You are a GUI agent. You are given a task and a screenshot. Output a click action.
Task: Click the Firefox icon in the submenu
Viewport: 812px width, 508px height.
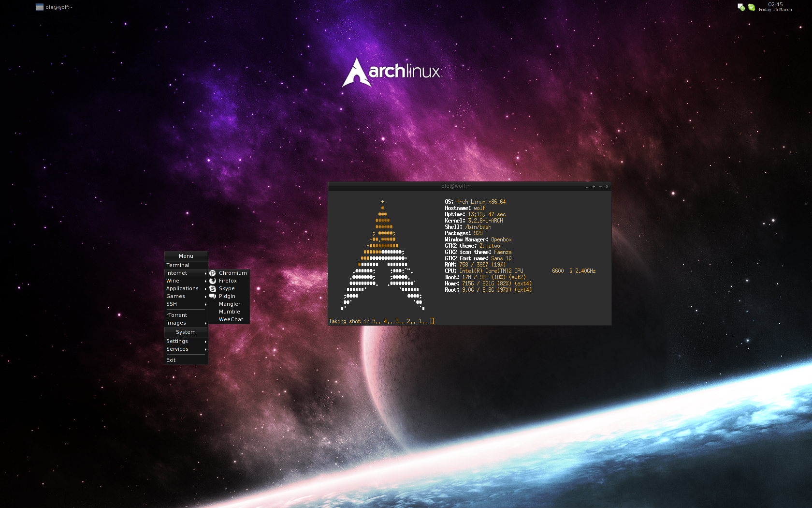[213, 281]
